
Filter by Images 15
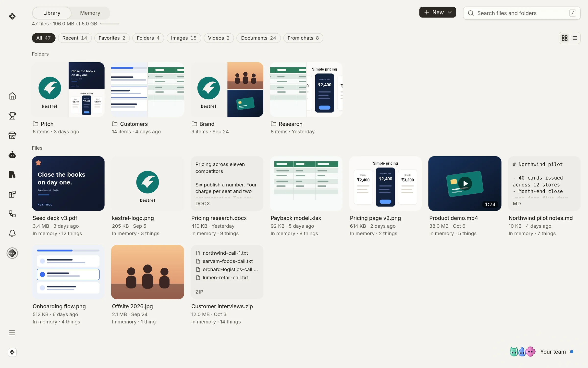184,38
